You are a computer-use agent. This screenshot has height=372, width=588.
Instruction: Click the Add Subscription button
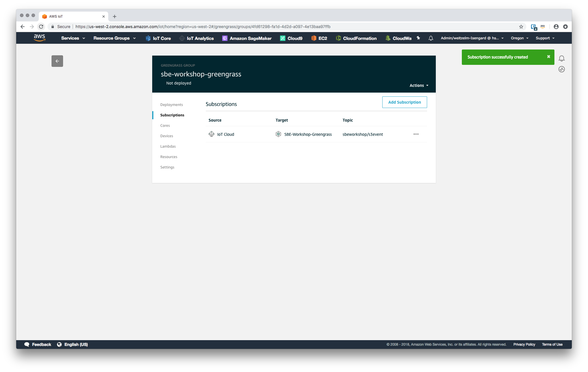coord(405,102)
